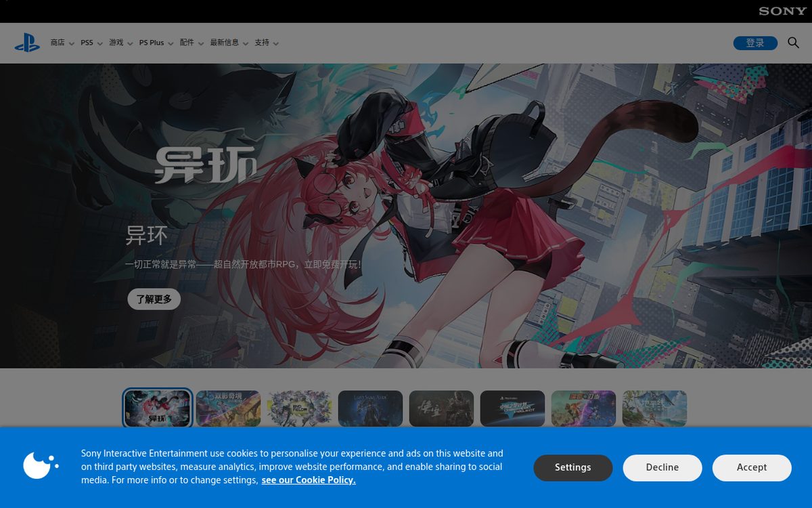Select the 双影奇境 carousel thumbnail
This screenshot has height=508, width=812.
(x=228, y=408)
